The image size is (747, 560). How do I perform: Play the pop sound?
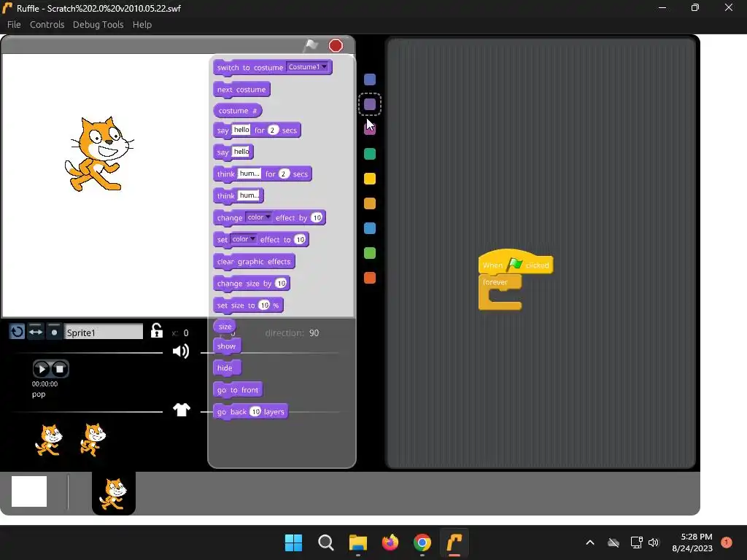click(x=42, y=368)
